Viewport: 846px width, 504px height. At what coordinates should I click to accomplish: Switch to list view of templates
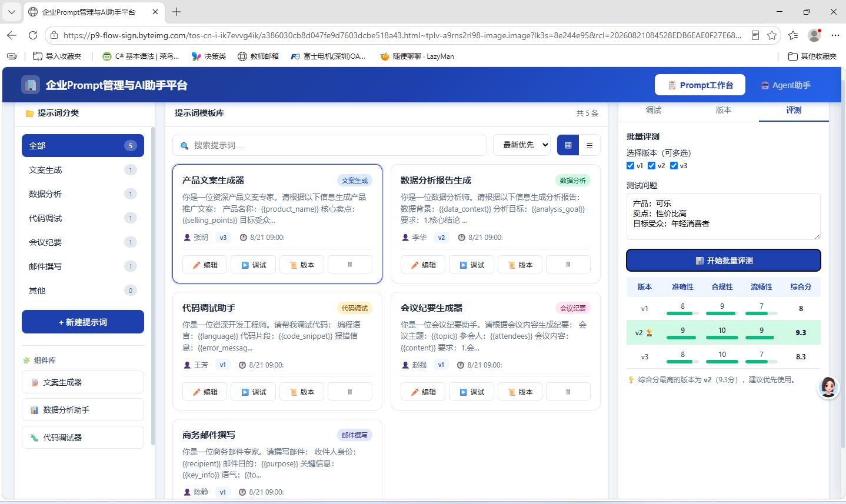589,145
